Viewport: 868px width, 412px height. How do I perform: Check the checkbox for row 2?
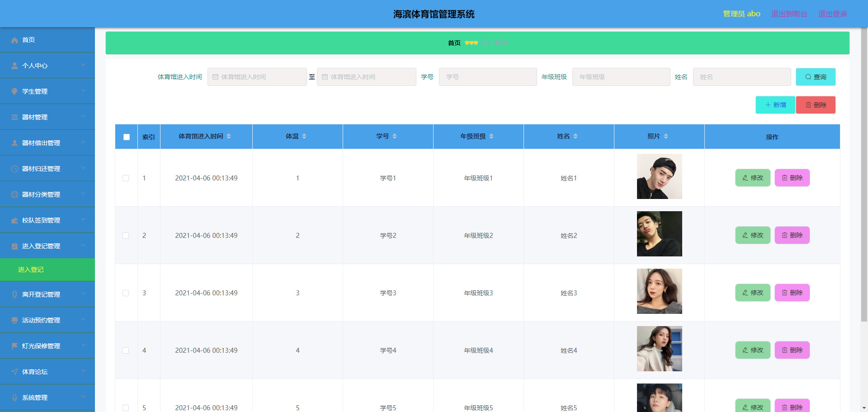[x=126, y=236]
